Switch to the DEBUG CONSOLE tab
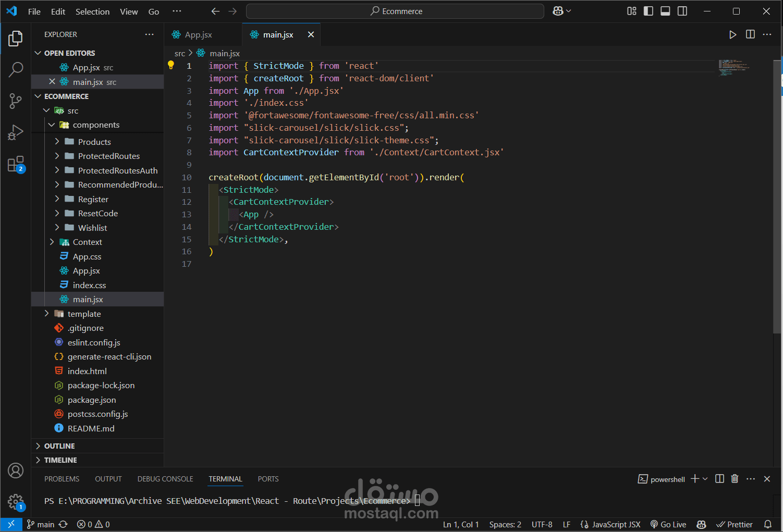 165,479
